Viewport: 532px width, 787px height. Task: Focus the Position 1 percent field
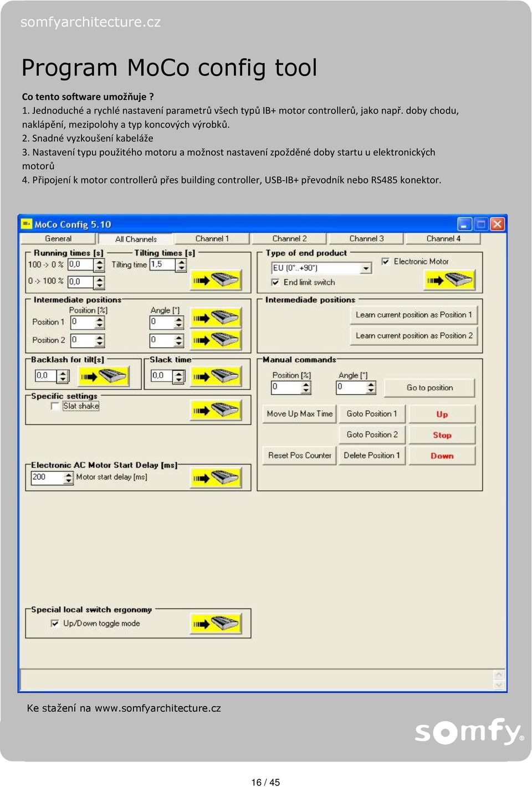[83, 322]
